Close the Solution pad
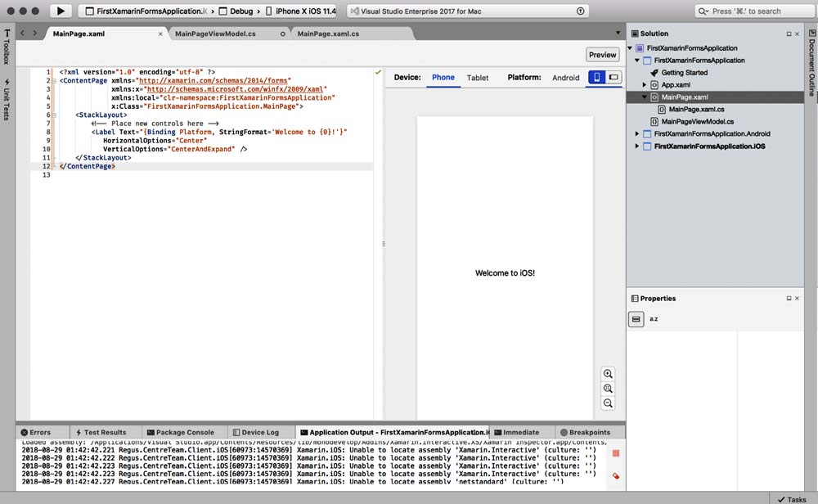 point(797,34)
